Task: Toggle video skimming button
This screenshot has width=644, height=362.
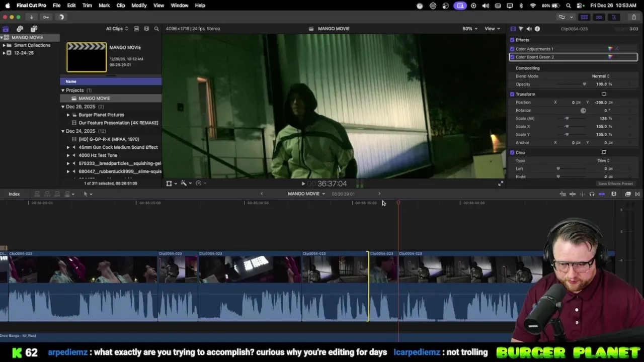Action: coord(573,194)
